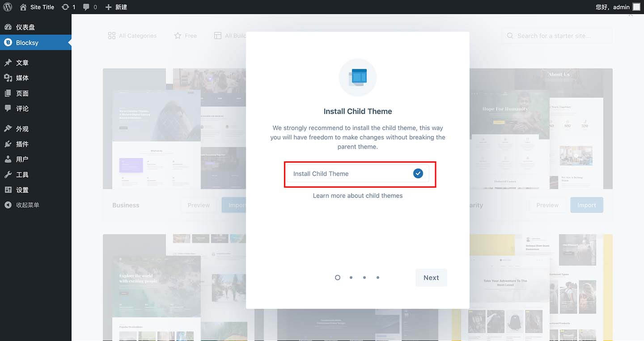Image resolution: width=644 pixels, height=341 pixels.
Task: Open Learn more about child themes
Action: point(358,195)
